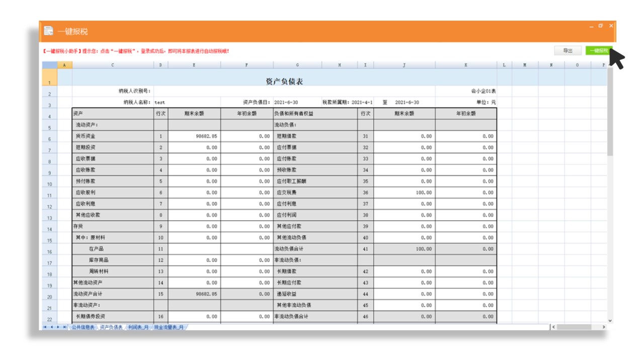
Task: Jump to last sheet navigation arrow
Action: tap(64, 327)
